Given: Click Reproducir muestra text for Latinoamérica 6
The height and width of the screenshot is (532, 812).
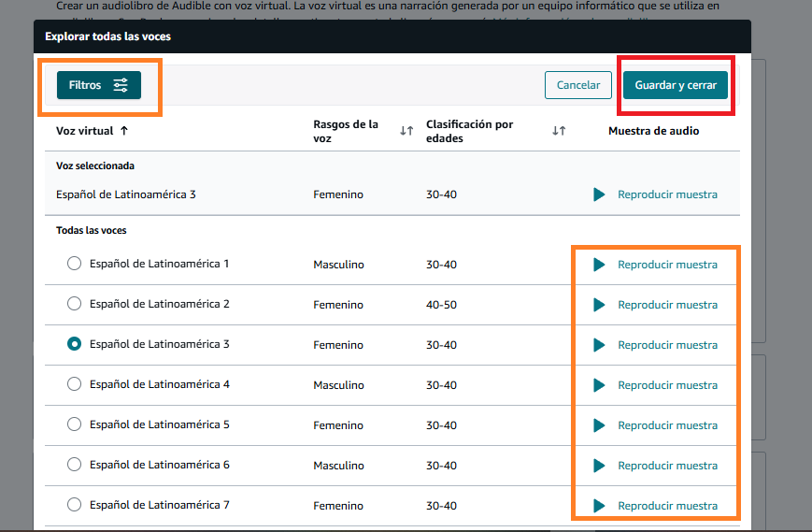Looking at the screenshot, I should (x=667, y=466).
